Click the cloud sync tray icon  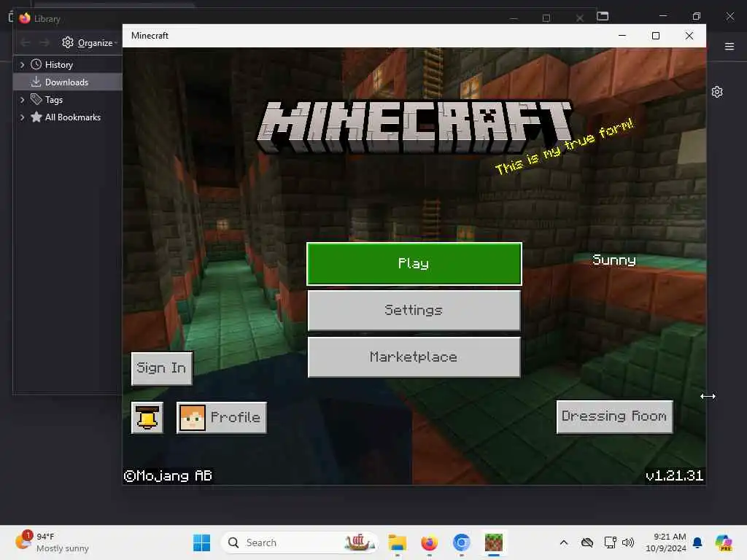pyautogui.click(x=587, y=542)
